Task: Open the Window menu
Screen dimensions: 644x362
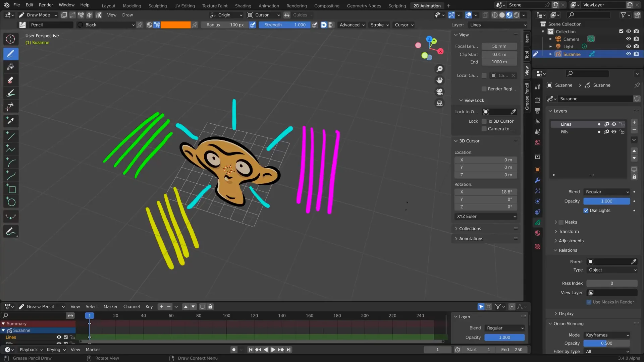Action: (x=66, y=5)
